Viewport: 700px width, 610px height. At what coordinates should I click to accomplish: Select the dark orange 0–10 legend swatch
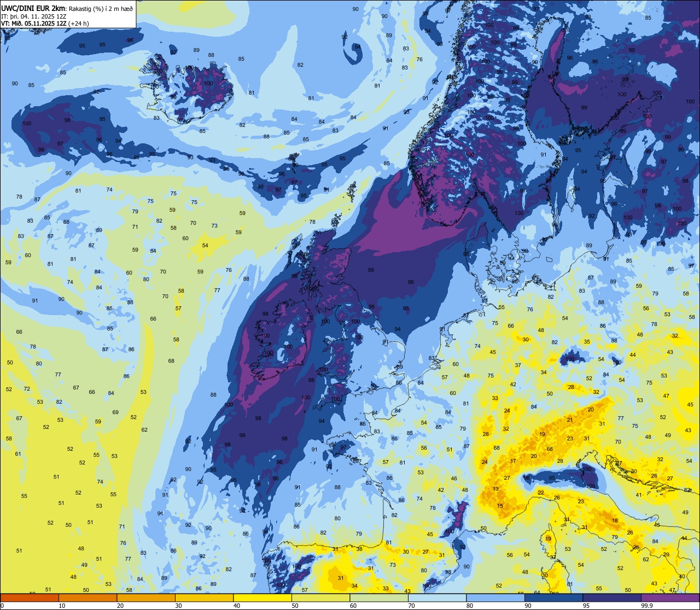click(x=30, y=598)
